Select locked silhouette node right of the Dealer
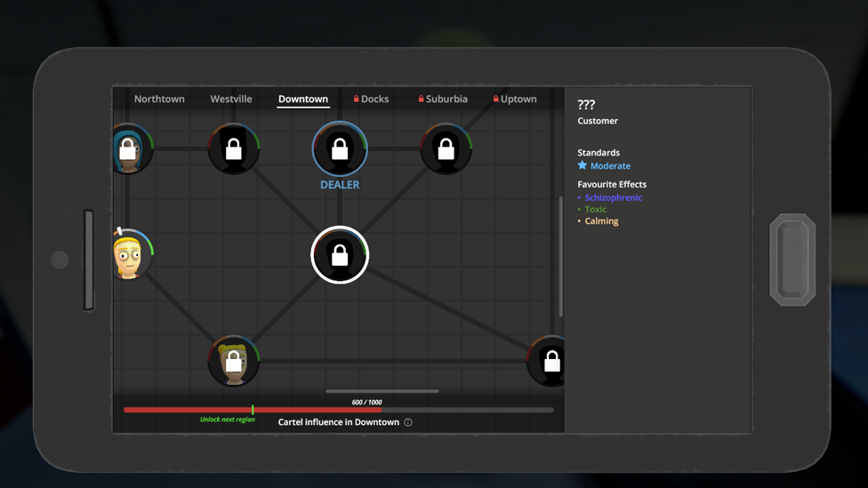868x488 pixels. click(x=446, y=148)
